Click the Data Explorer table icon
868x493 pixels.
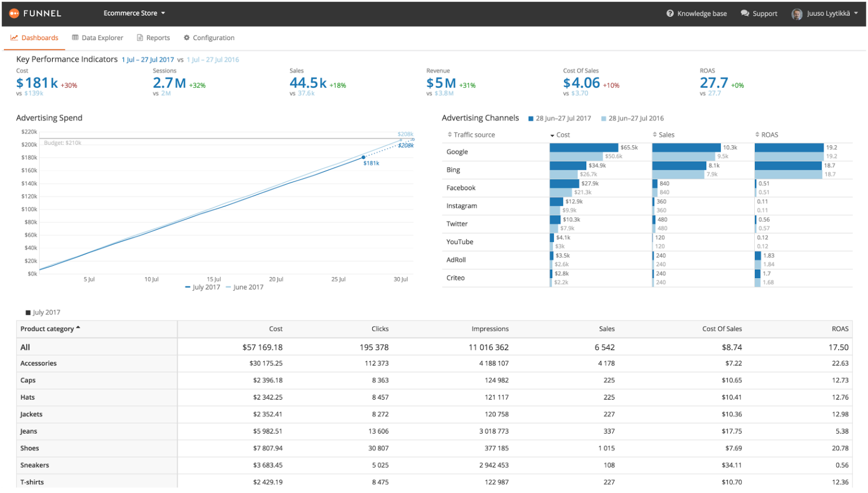pyautogui.click(x=75, y=38)
